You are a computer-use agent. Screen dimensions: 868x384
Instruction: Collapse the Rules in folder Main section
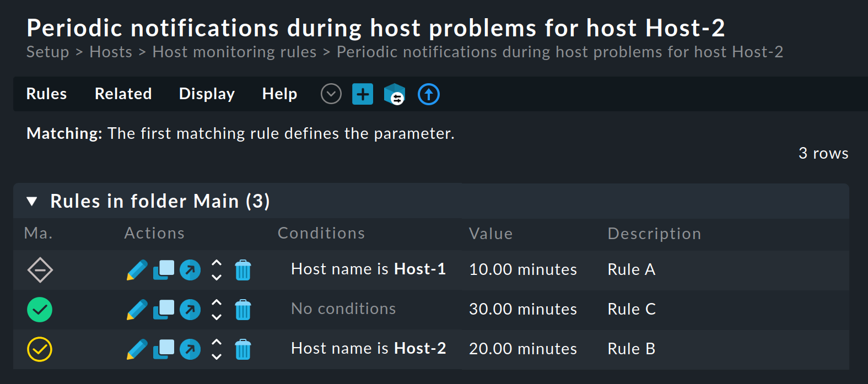[x=32, y=201]
